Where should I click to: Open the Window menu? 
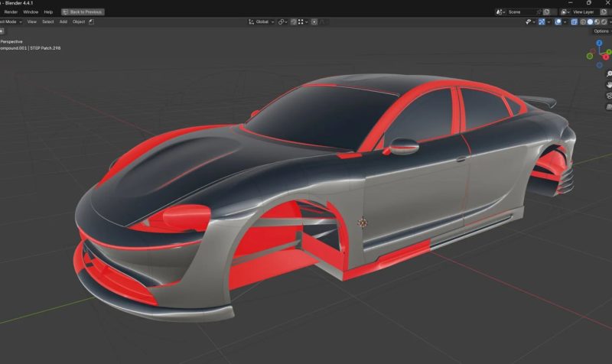click(31, 12)
